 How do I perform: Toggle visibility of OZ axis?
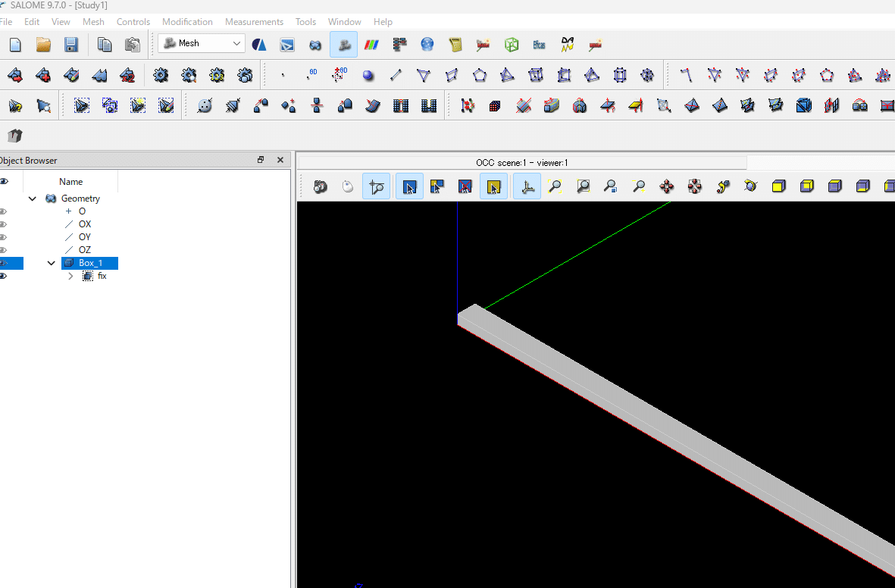pyautogui.click(x=4, y=250)
